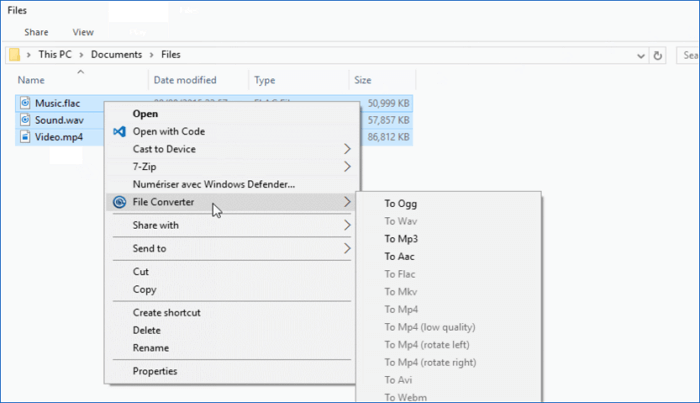700x403 pixels.
Task: Navigate to Documents in the breadcrumb
Action: 118,55
